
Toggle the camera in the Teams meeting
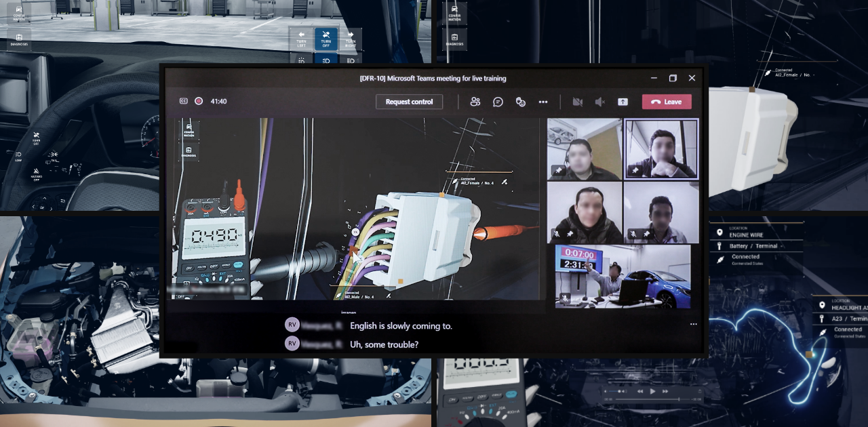coord(578,102)
